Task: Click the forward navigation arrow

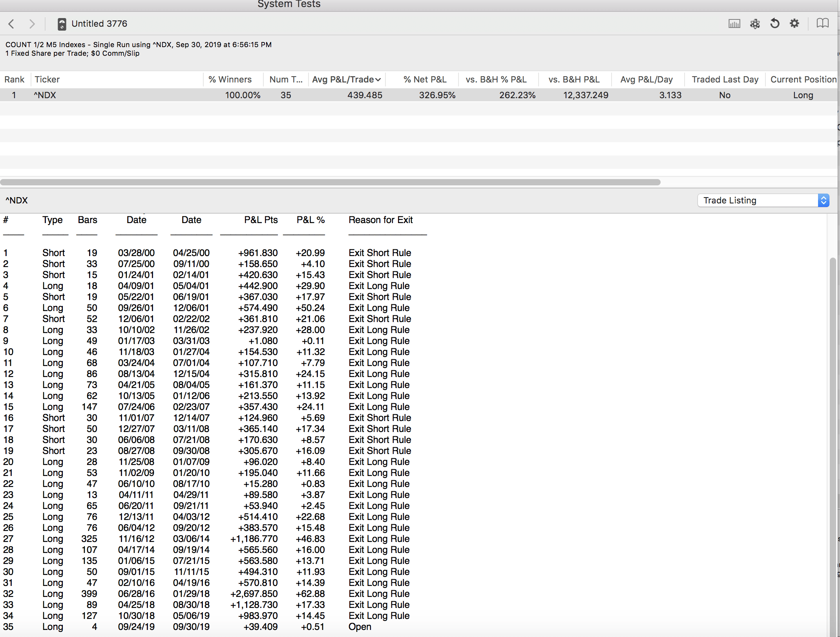Action: coord(32,24)
